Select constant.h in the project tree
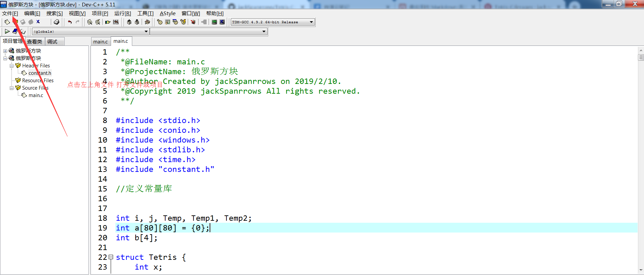 [40, 73]
